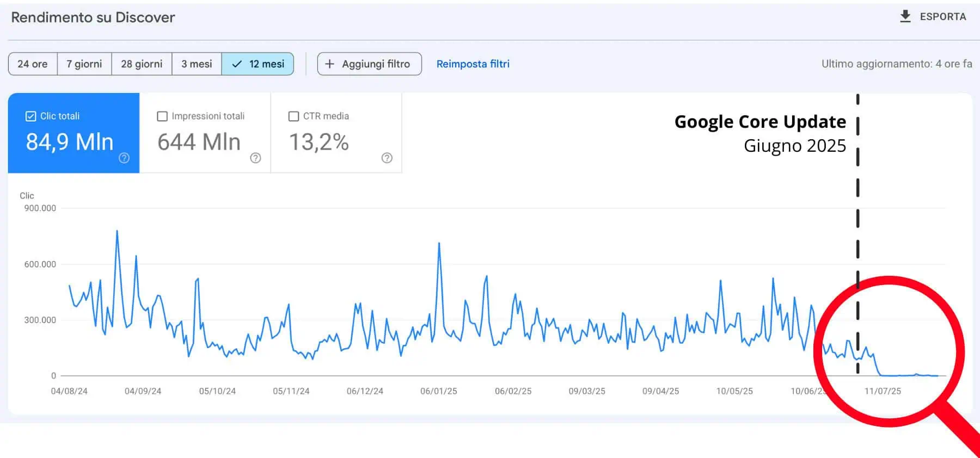Screen dimensions: 980x458
Task: Click the 04/08/24 date label
Action: click(69, 391)
